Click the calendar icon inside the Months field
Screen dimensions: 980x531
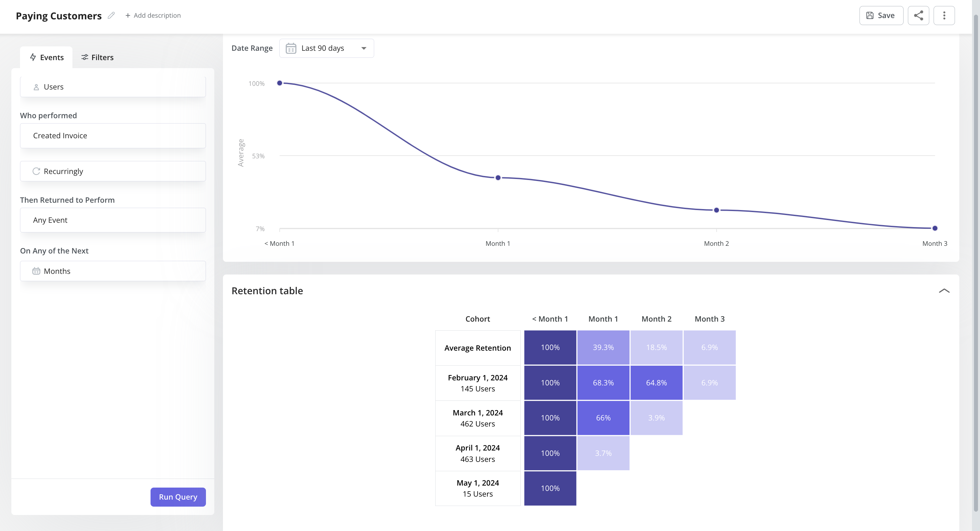36,271
